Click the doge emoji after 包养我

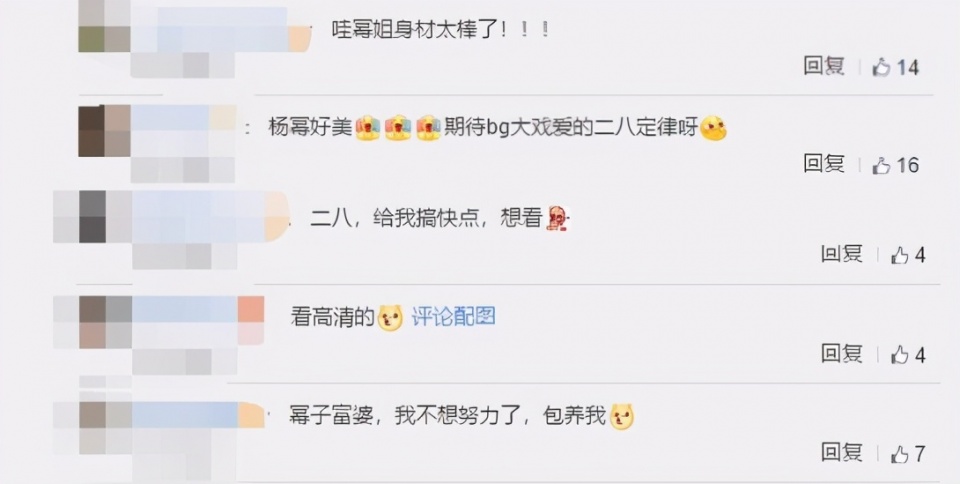[621, 417]
